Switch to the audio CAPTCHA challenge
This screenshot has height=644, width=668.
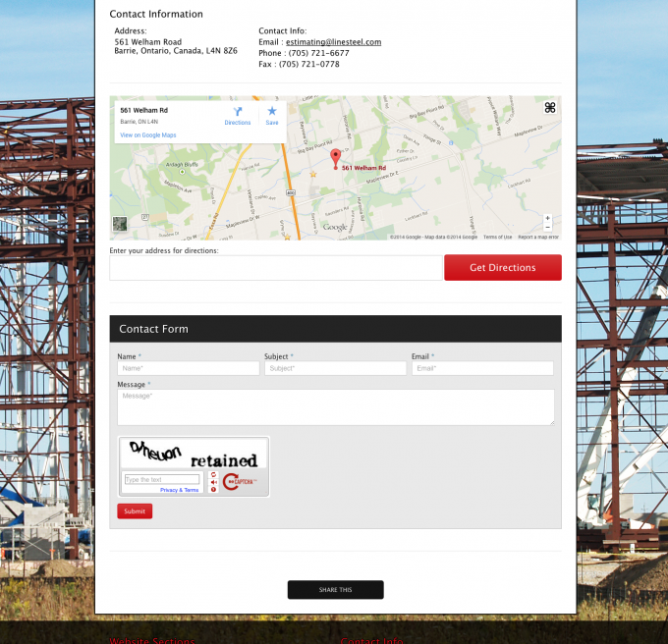[x=214, y=482]
